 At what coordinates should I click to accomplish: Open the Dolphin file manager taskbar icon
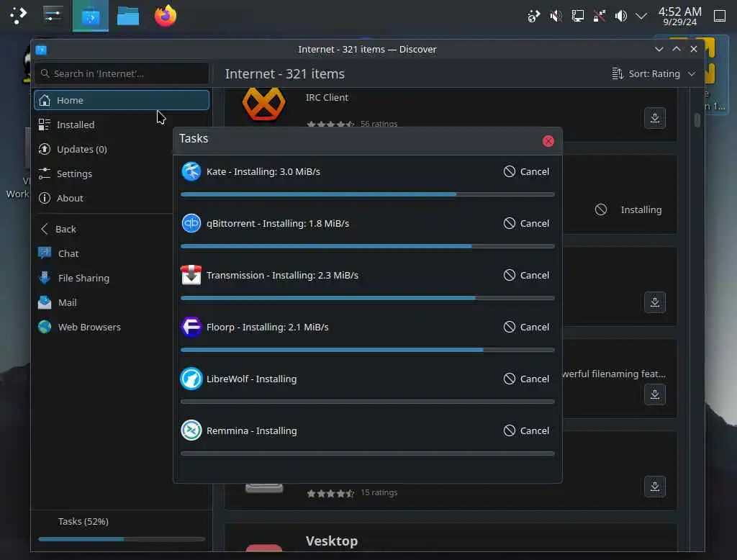point(128,17)
